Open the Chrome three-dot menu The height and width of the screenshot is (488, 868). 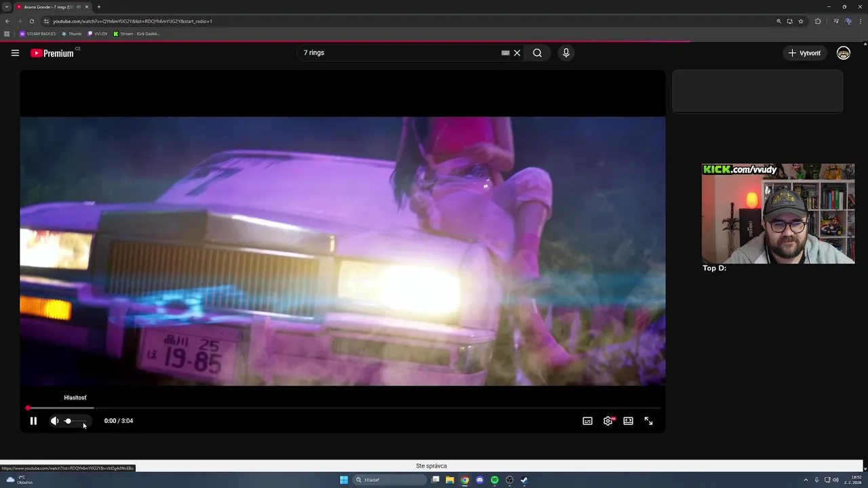[x=861, y=21]
